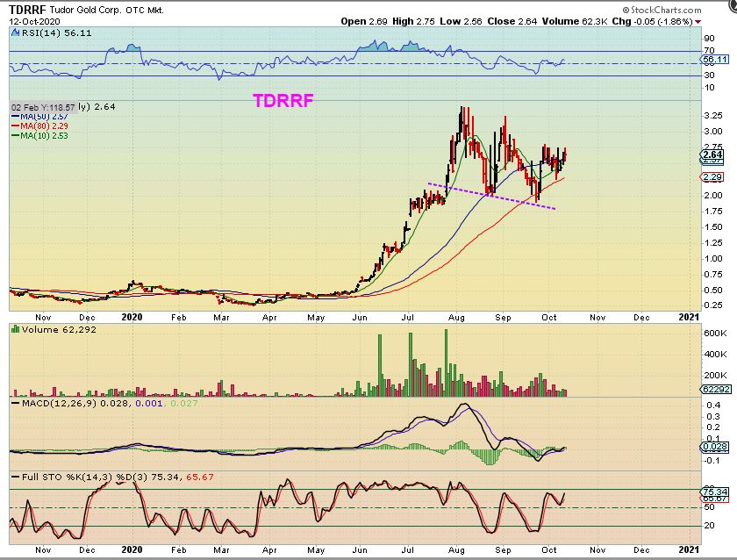The image size is (737, 560).
Task: Click the 'Open 2.69' header value
Action: pos(364,22)
